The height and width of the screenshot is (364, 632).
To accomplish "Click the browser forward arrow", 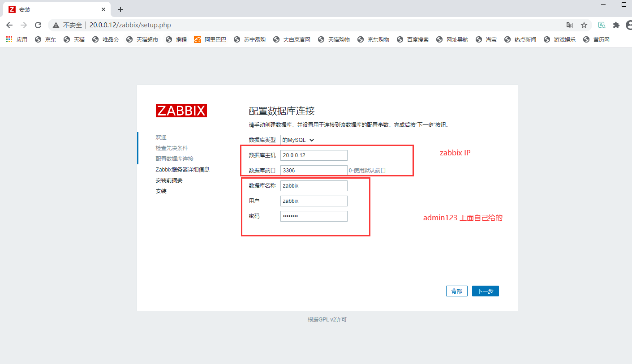I will point(24,25).
